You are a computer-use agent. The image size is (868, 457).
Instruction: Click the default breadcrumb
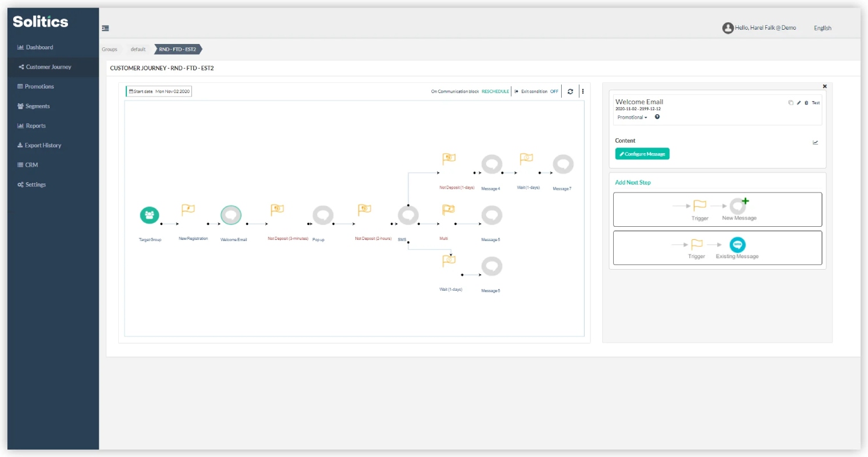coord(138,49)
